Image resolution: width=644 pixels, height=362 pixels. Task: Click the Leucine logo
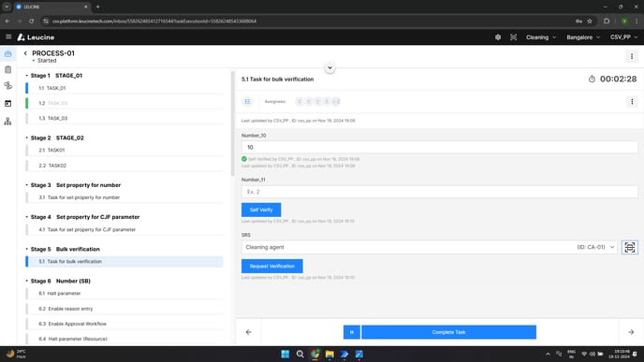tap(36, 37)
